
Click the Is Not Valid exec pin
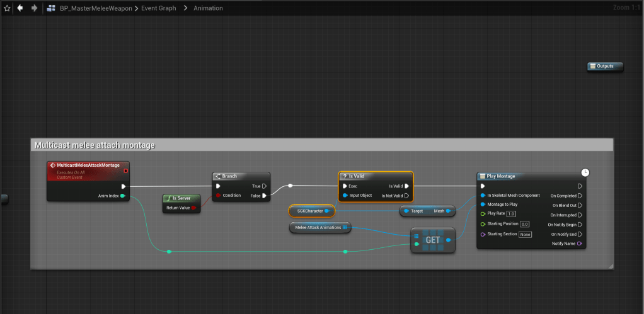pyautogui.click(x=407, y=196)
